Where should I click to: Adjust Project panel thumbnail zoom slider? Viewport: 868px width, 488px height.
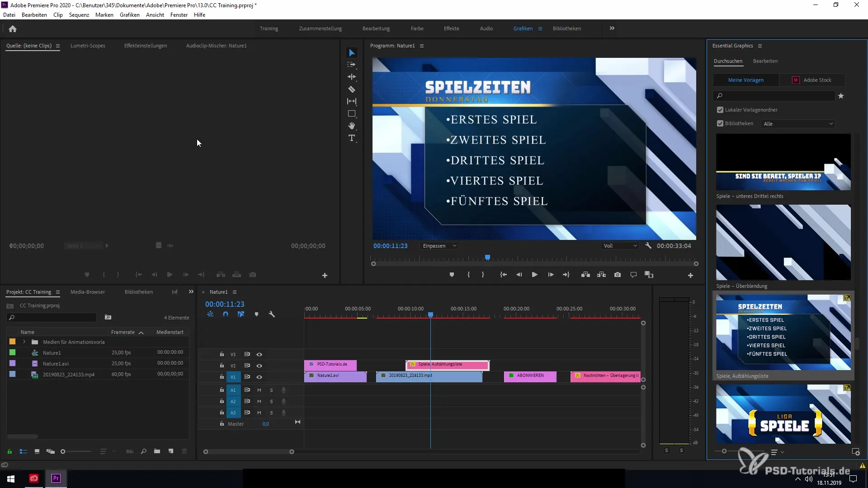63,451
